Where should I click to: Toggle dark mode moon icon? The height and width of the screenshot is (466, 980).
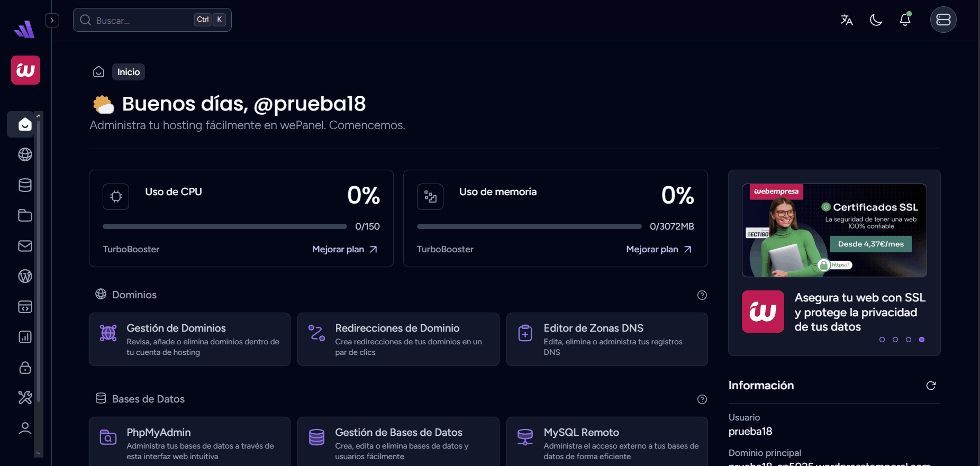pos(876,20)
